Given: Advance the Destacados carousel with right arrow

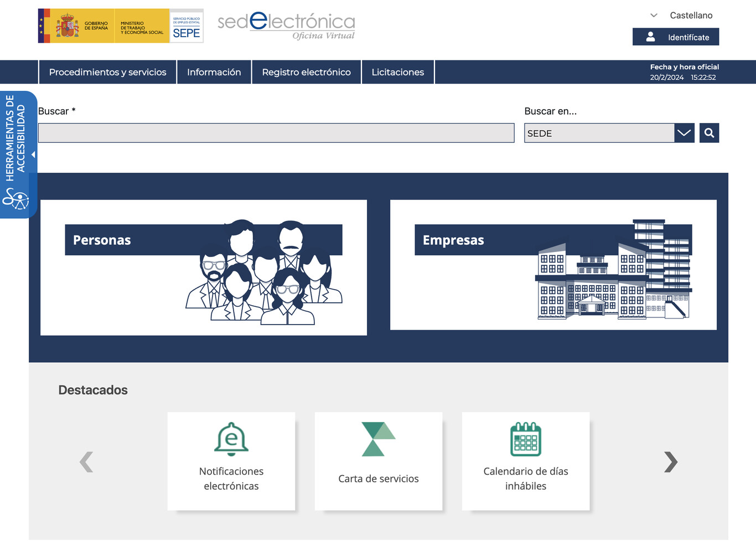Looking at the screenshot, I should pos(670,461).
